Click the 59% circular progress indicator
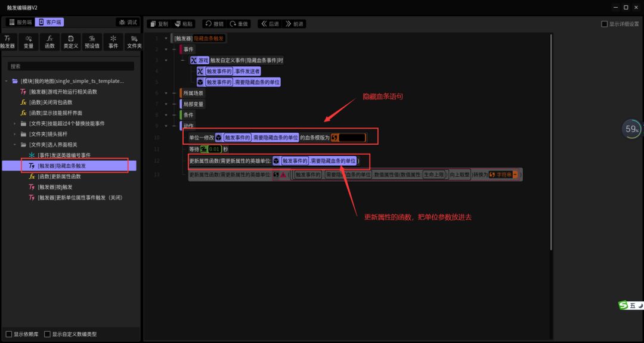 (x=631, y=129)
